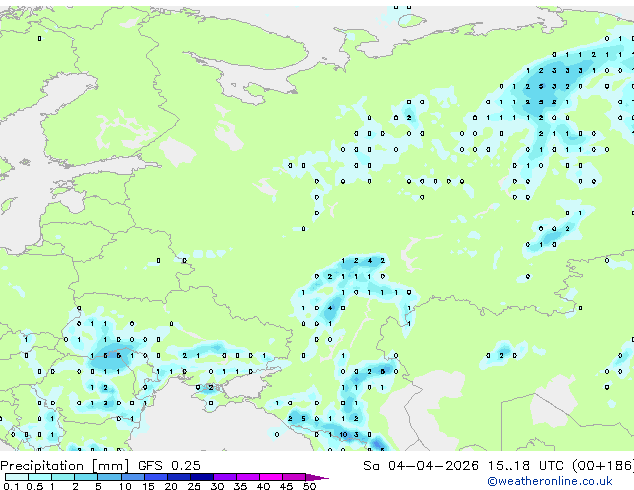Select the '45' label under the legend
Image resolution: width=634 pixels, height=490 pixels.
tap(286, 486)
